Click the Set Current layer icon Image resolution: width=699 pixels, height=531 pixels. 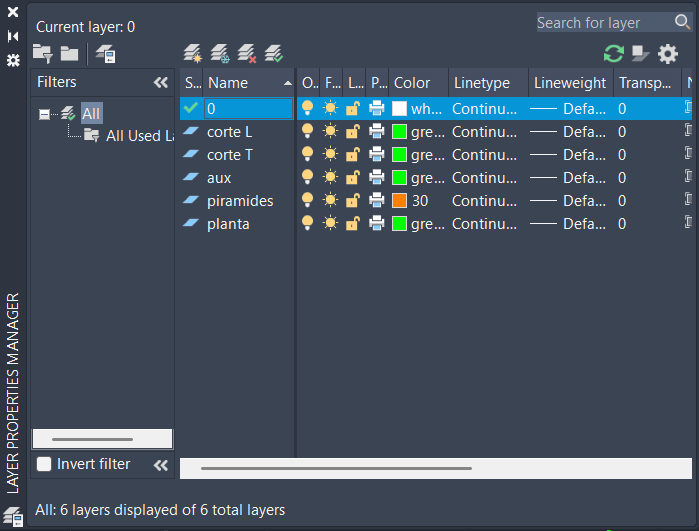coord(274,53)
